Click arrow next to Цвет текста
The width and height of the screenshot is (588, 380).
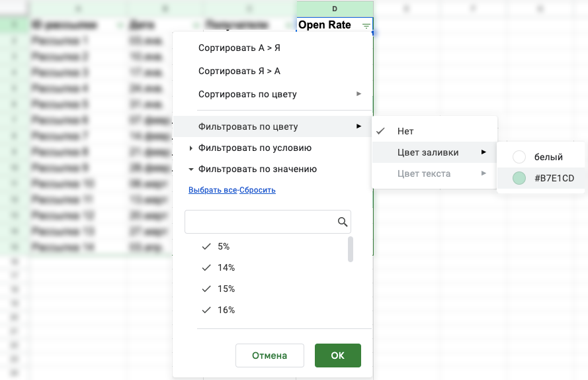click(483, 173)
